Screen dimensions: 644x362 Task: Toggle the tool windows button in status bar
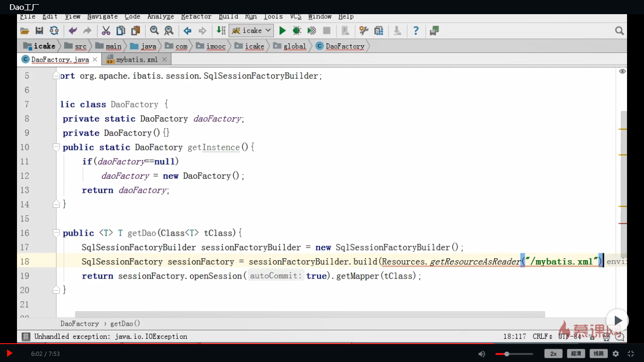click(25, 337)
